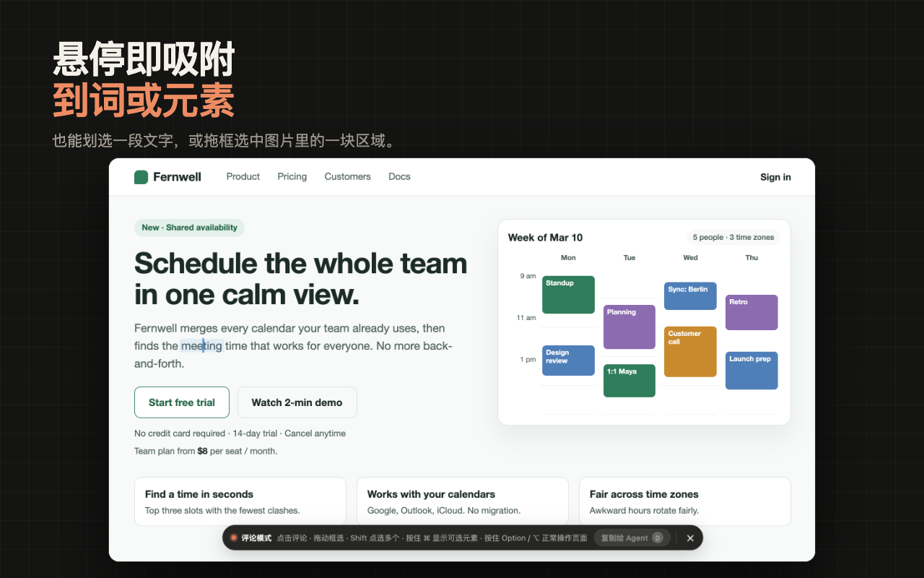Click the Watch 2-min demo button
Screen dimensions: 924x578
[x=297, y=402]
